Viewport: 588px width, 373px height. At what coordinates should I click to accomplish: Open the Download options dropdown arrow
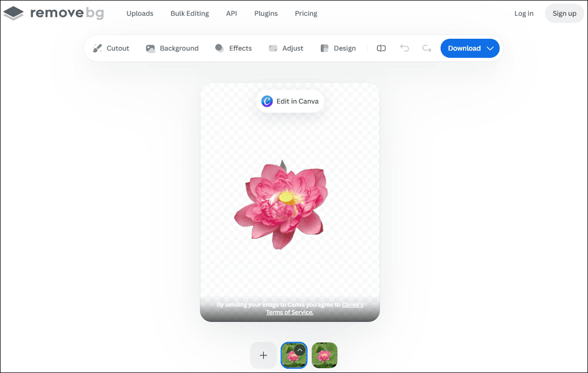490,48
